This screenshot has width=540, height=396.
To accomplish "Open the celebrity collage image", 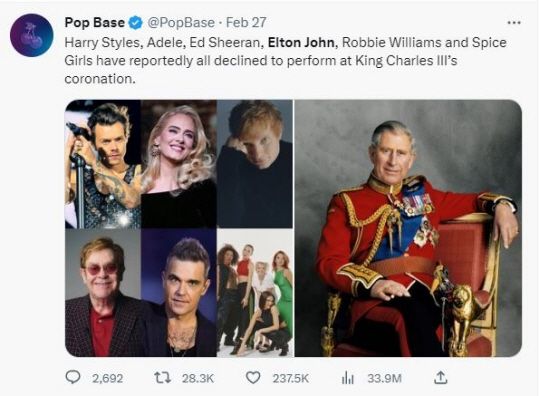I will (179, 228).
